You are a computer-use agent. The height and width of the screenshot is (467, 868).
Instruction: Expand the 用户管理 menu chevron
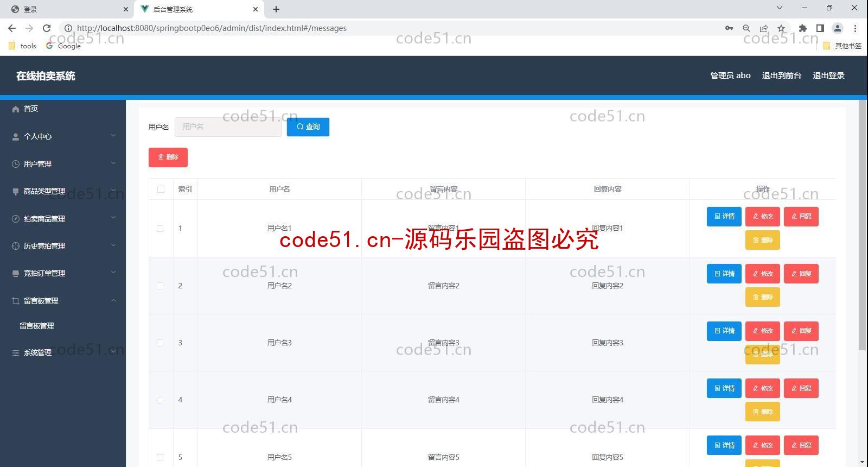coord(113,163)
